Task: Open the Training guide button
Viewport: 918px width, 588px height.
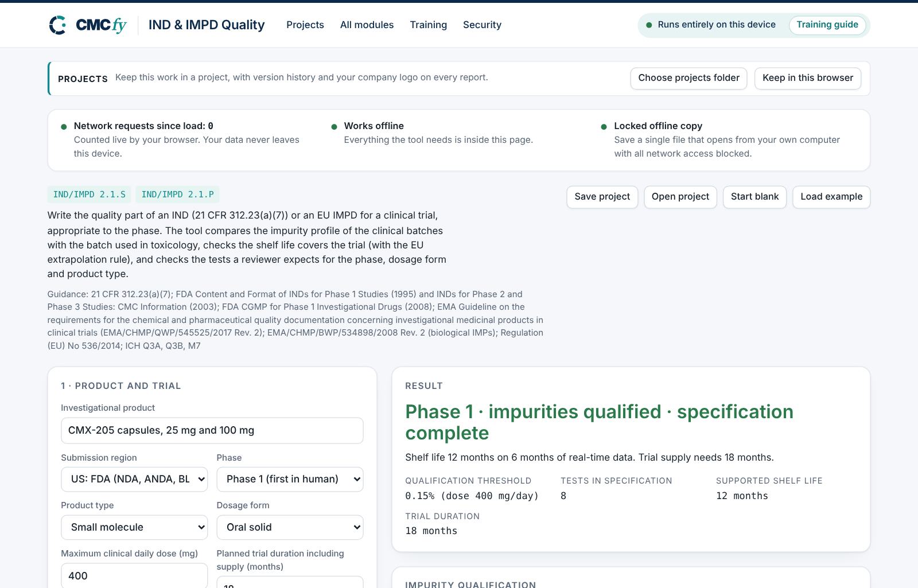Action: pyautogui.click(x=827, y=25)
